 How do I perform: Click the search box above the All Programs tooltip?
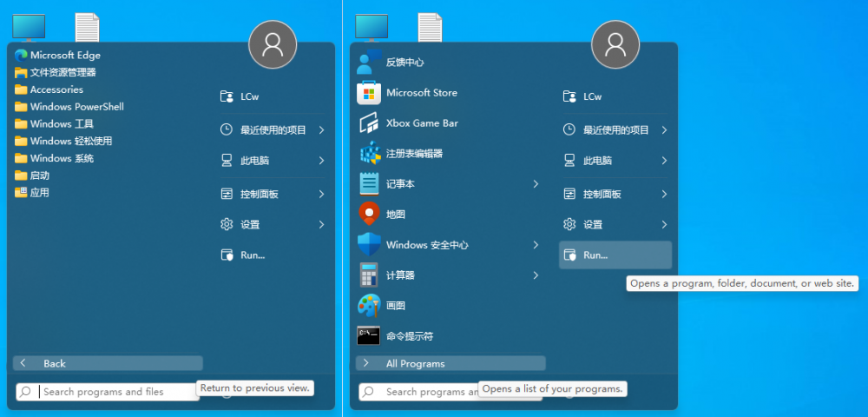coord(450,392)
